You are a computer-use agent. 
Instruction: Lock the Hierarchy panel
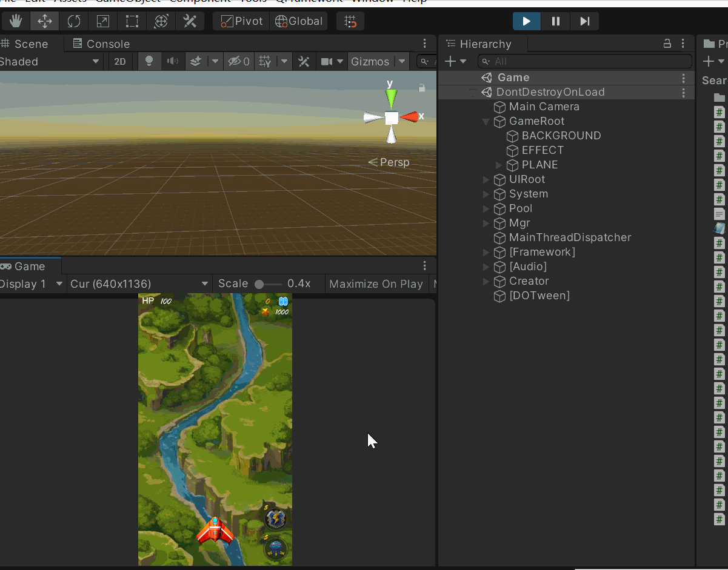pyautogui.click(x=667, y=44)
